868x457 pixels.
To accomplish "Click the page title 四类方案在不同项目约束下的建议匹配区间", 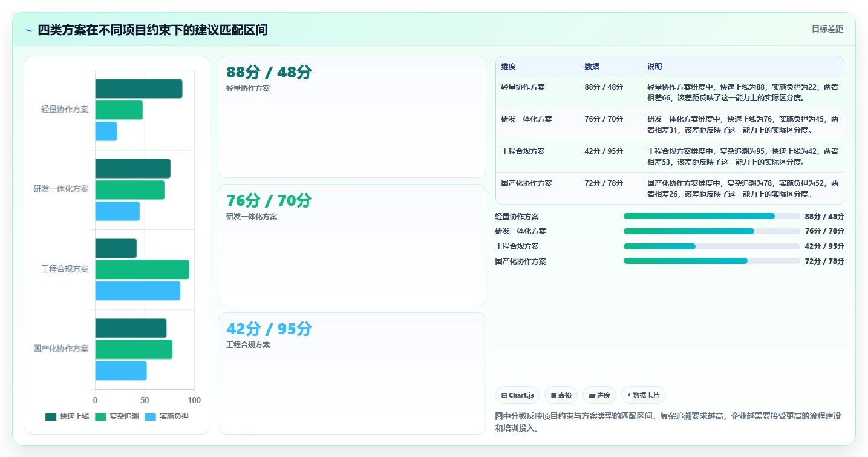I will point(152,30).
